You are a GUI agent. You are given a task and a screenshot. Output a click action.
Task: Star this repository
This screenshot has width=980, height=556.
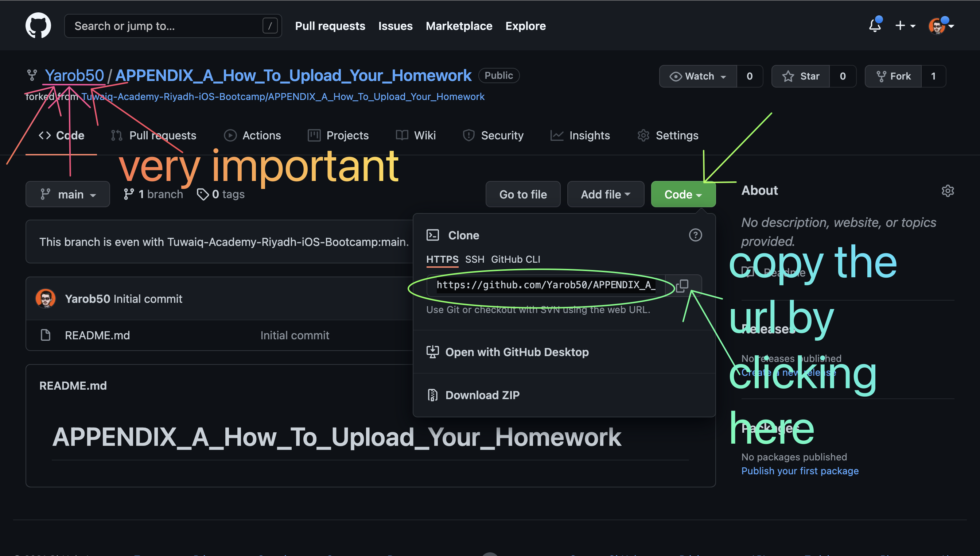[x=802, y=76]
